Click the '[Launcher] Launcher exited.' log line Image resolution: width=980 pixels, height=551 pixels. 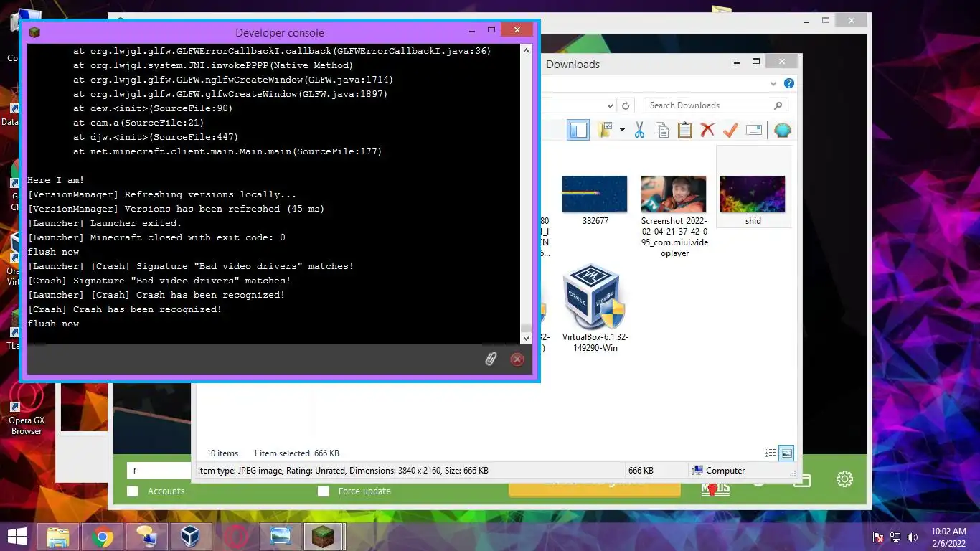105,223
